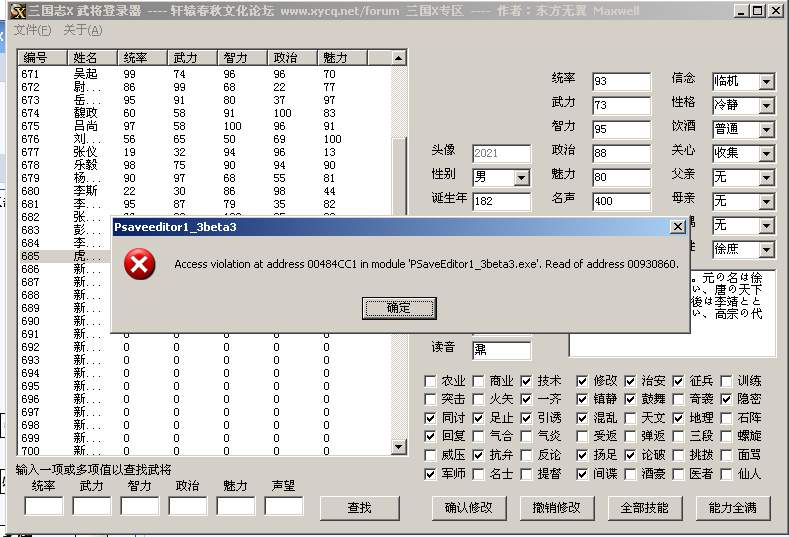This screenshot has height=537, width=789.
Task: Open the 关于(A) menu
Action: click(81, 30)
